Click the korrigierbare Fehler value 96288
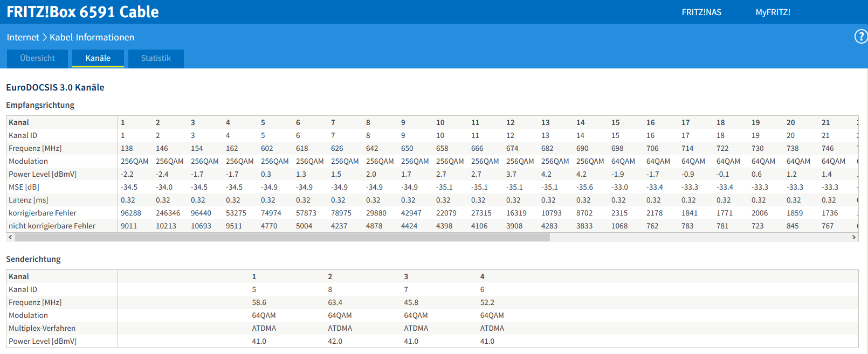Screen dimensions: 868x354 pos(131,213)
